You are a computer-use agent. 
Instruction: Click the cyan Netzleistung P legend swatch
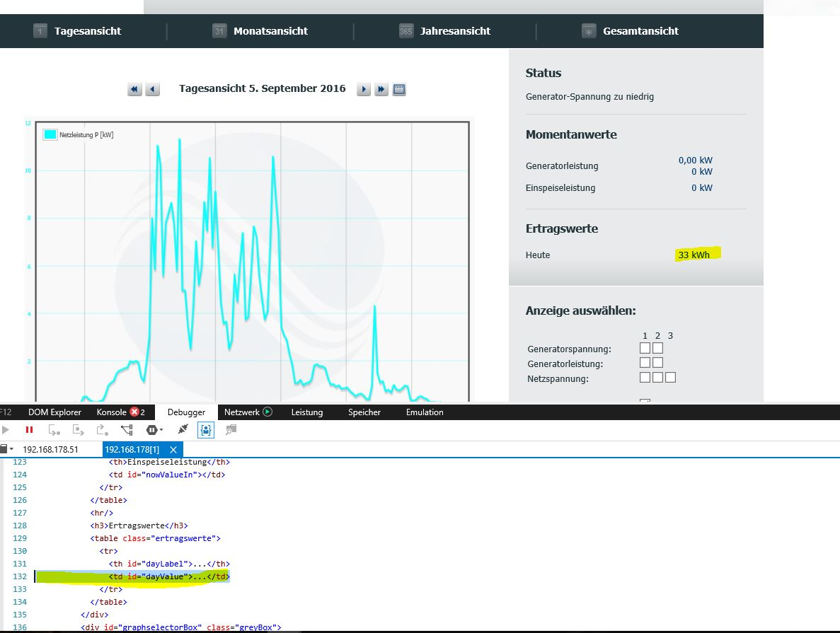tap(50, 134)
